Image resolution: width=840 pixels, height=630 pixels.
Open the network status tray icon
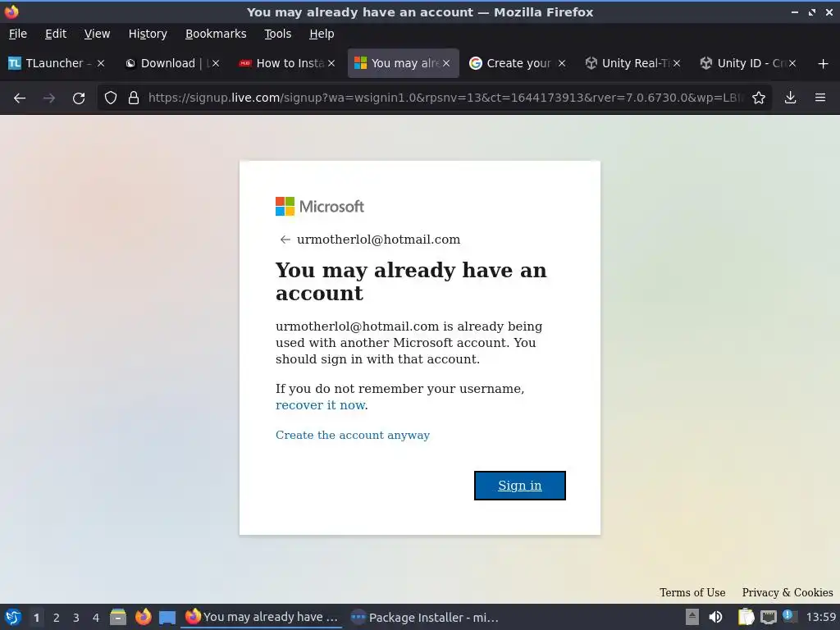coord(768,617)
